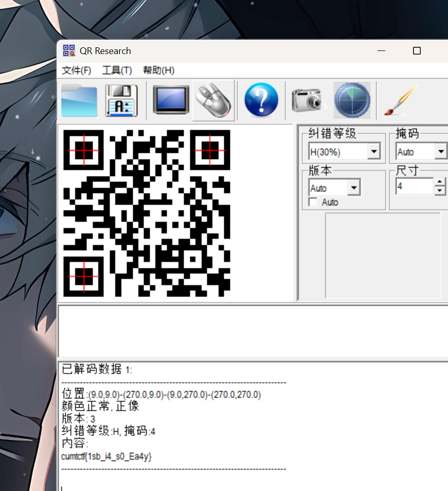
Task: Open the 掩码 Auto dropdown
Action: (441, 152)
